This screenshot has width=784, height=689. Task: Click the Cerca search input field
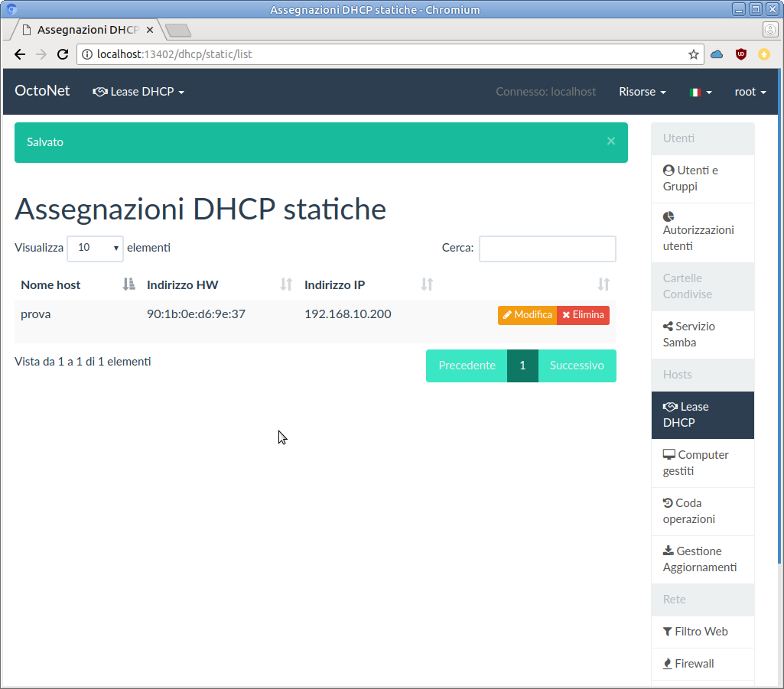[x=548, y=249]
